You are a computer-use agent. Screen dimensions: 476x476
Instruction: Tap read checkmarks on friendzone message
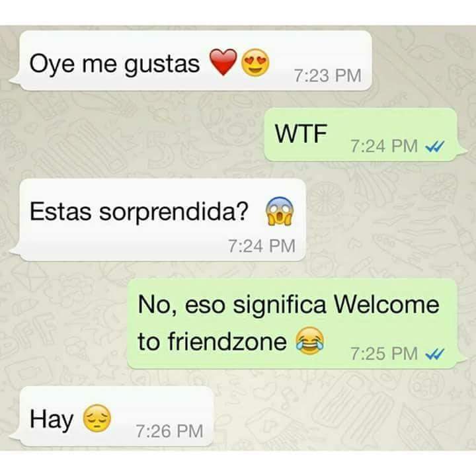435,354
